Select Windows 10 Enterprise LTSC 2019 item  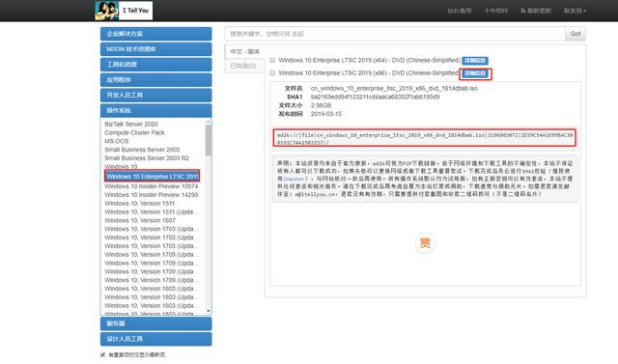click(153, 176)
